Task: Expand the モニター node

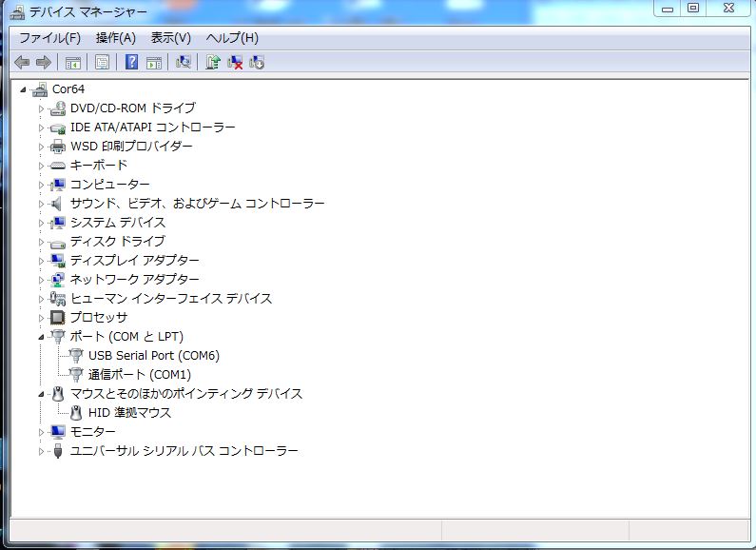Action: point(41,432)
